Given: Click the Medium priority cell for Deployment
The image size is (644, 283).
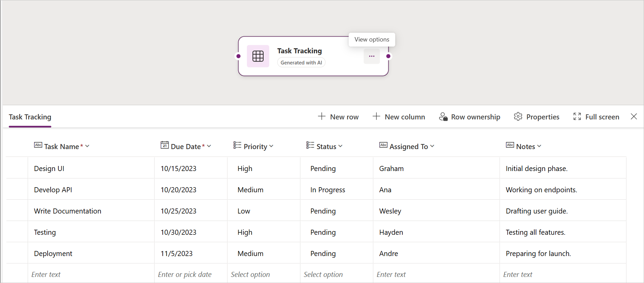Looking at the screenshot, I should coord(264,253).
